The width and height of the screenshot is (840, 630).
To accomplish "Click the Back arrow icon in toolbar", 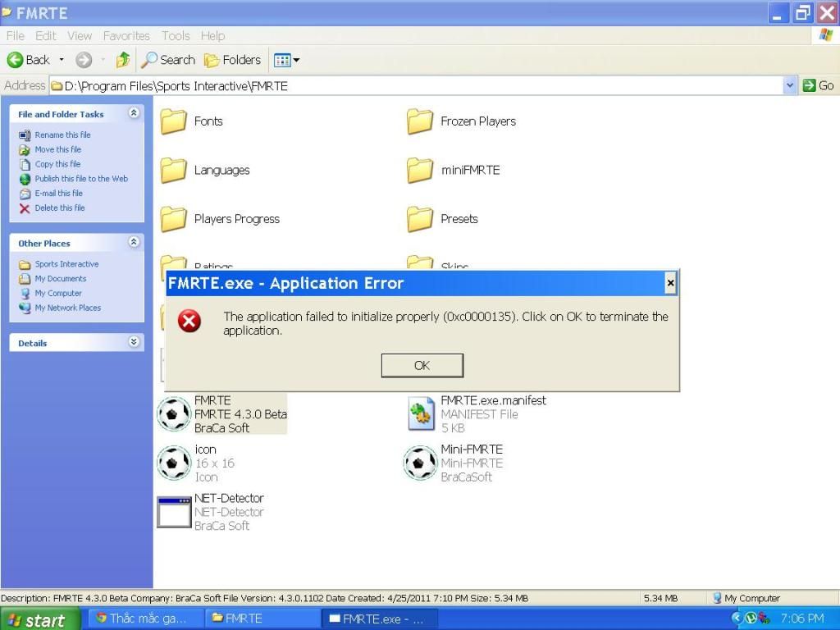I will coord(15,59).
